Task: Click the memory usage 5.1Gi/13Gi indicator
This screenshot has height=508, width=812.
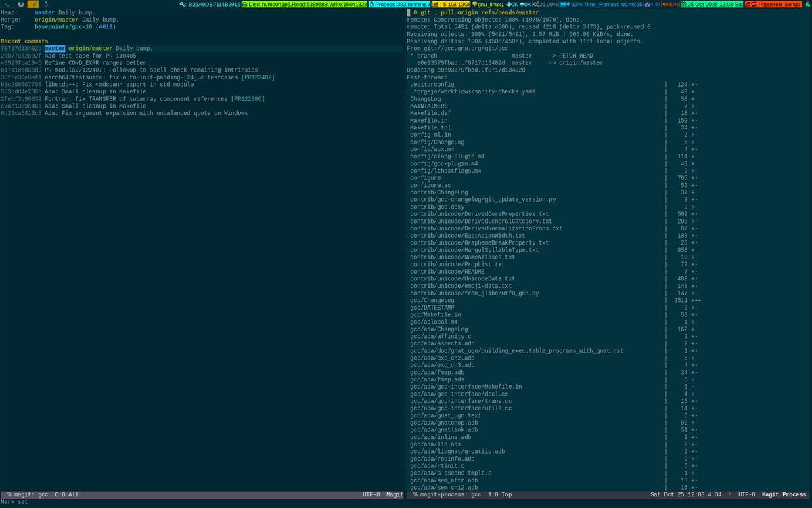Action: pos(451,4)
